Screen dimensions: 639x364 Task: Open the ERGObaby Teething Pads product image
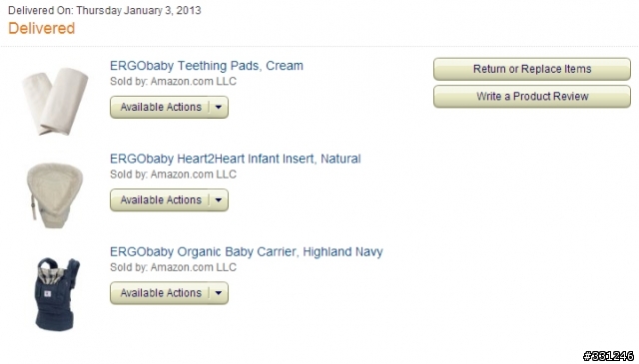pos(55,102)
